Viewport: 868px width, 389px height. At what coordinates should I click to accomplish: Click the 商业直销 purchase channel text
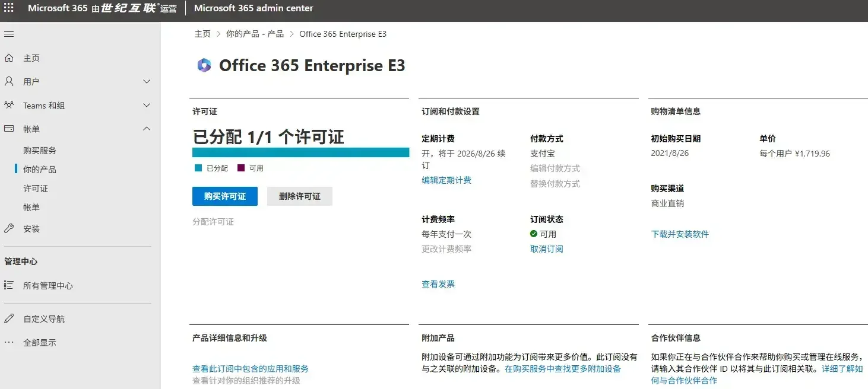pos(668,203)
